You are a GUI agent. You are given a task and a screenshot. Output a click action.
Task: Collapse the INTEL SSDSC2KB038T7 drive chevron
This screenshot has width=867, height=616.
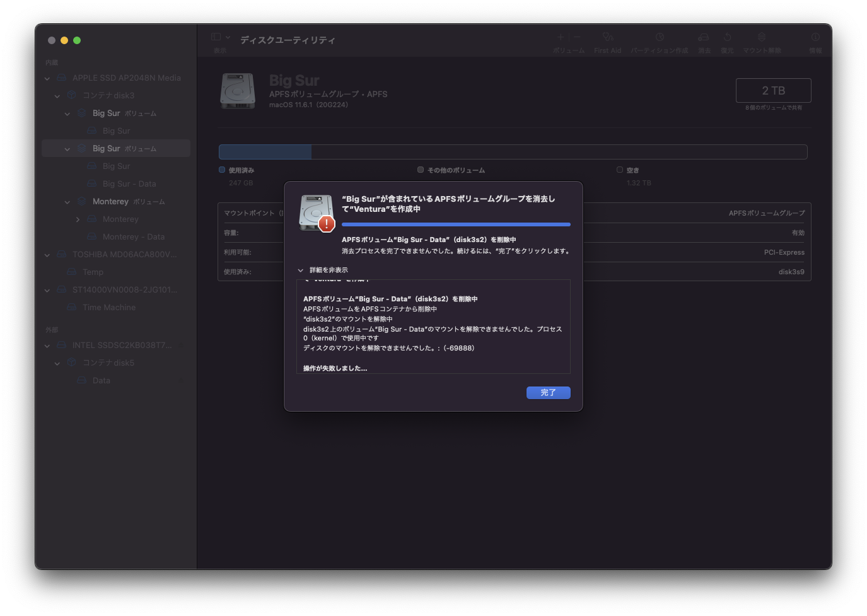(47, 346)
